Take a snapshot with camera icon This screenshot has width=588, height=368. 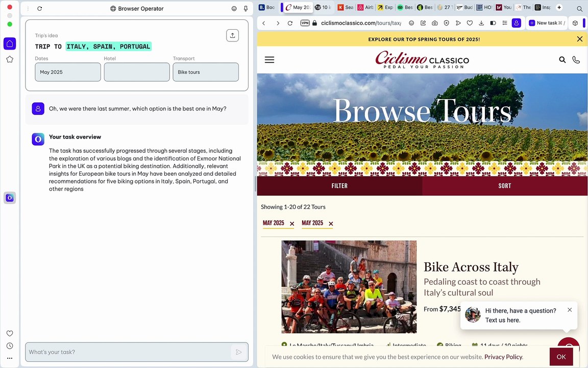tap(435, 23)
